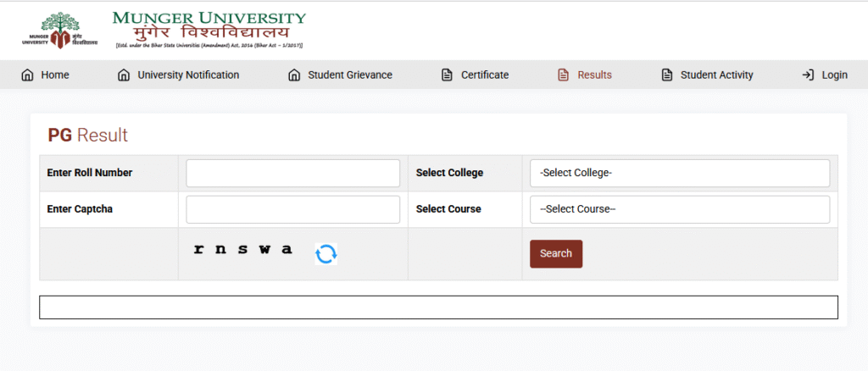Click the Munger University title banner
Image resolution: width=868 pixels, height=371 pixels.
(209, 30)
